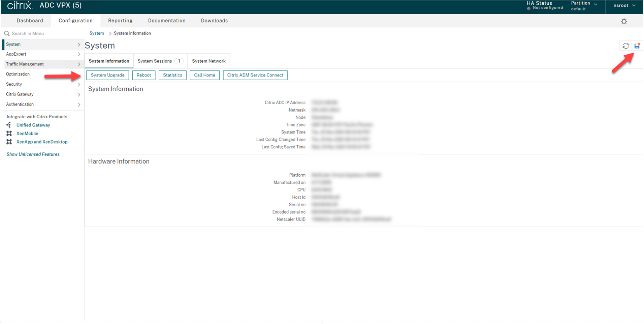Open the settings gear icon
The height and width of the screenshot is (324, 644).
point(624,21)
